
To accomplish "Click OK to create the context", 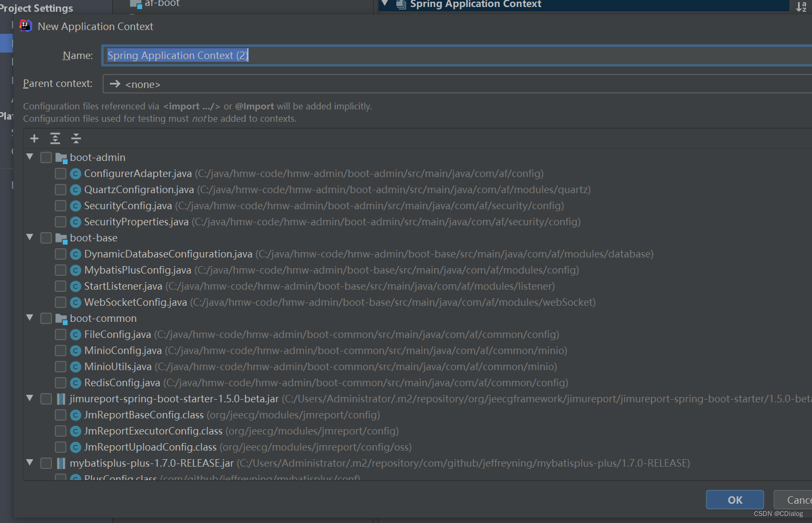I will 735,500.
